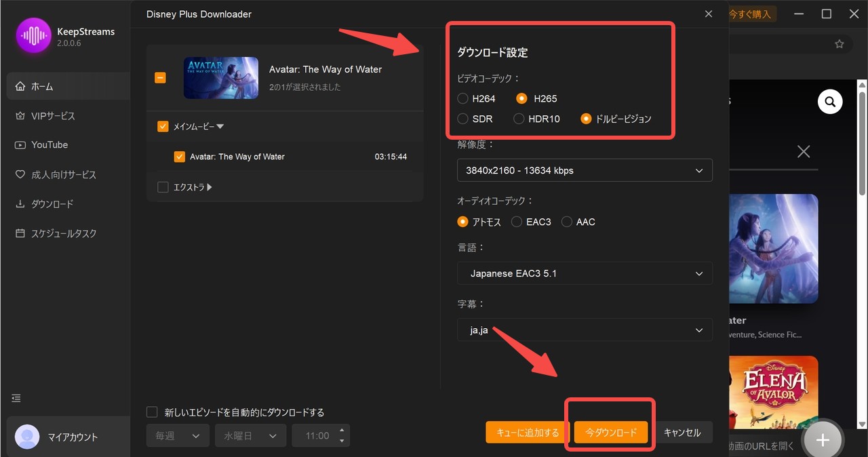Increase the schedule time with the up stepper

tap(342, 431)
